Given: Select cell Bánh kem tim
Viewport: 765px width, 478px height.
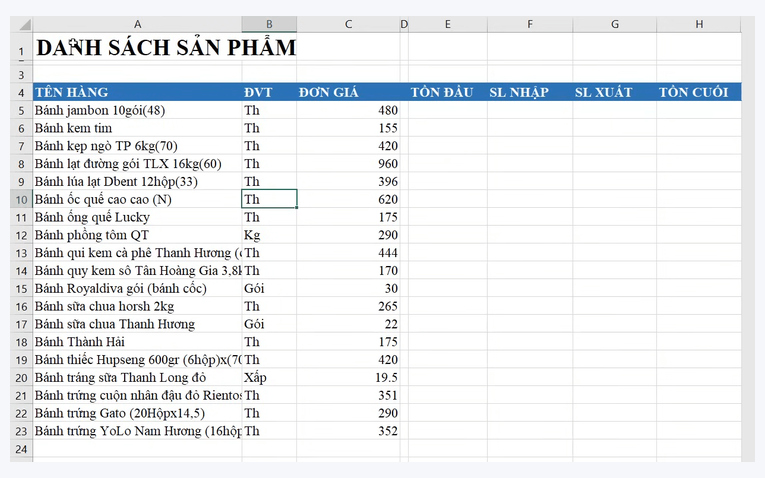Looking at the screenshot, I should pyautogui.click(x=137, y=128).
